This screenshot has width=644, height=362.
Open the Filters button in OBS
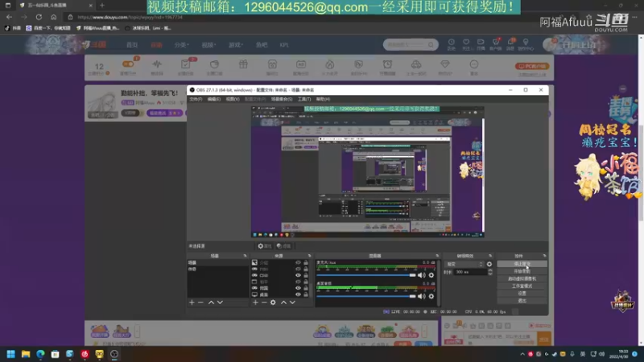[x=283, y=246]
